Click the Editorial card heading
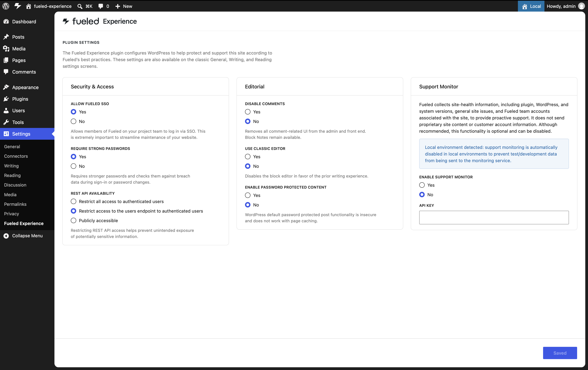The width and height of the screenshot is (588, 370). click(x=255, y=87)
